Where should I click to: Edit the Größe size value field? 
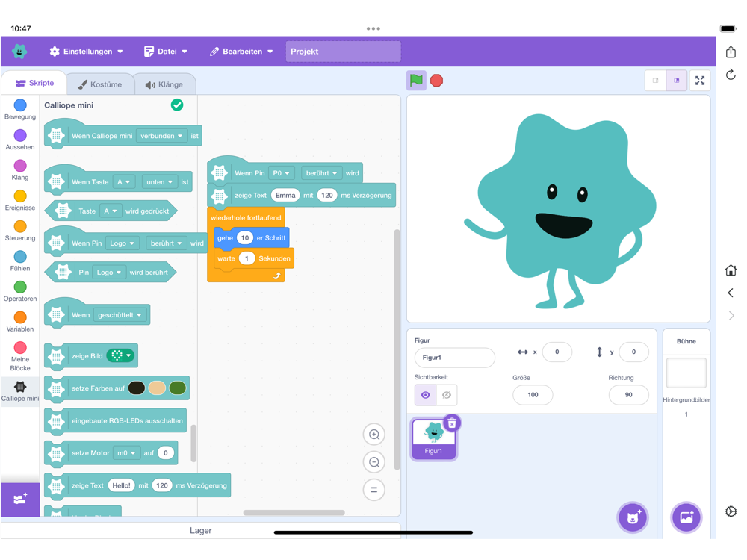click(533, 395)
